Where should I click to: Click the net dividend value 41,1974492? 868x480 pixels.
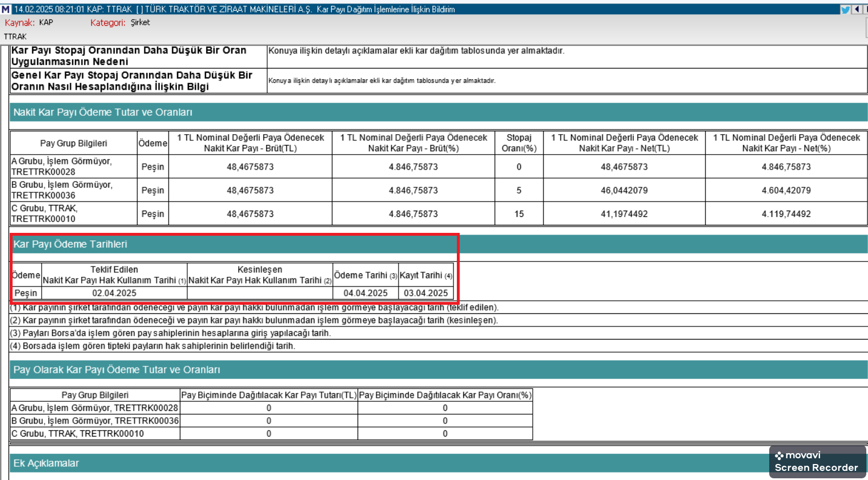(x=624, y=214)
